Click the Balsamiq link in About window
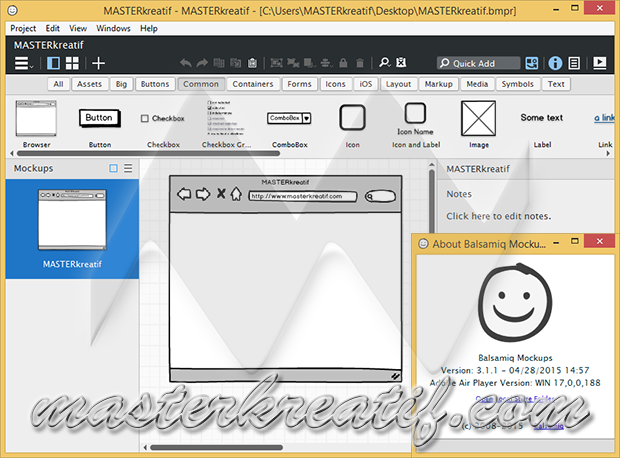 coord(549,426)
